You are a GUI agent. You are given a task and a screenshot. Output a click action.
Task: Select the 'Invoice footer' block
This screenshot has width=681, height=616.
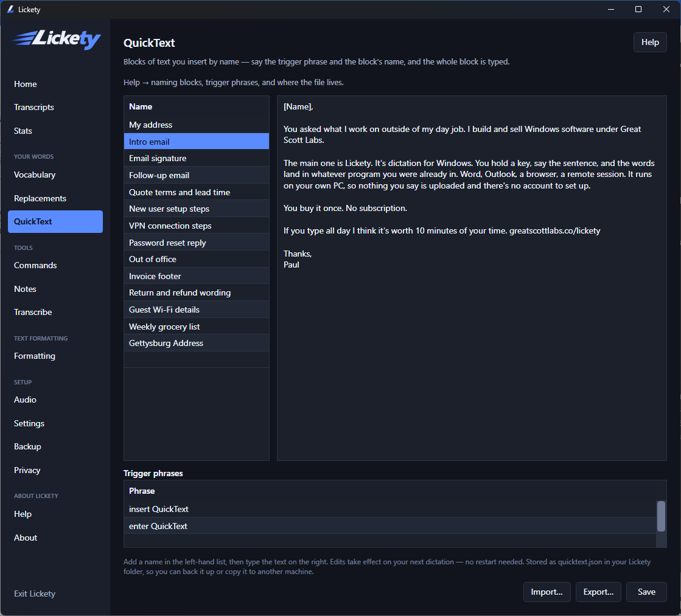tap(197, 276)
